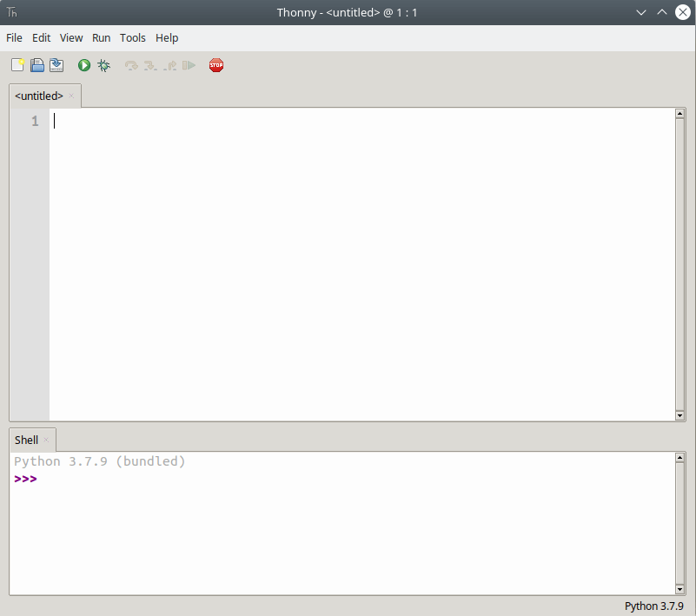The height and width of the screenshot is (616, 696).
Task: Click the editor scrollbar down arrow
Action: click(680, 415)
